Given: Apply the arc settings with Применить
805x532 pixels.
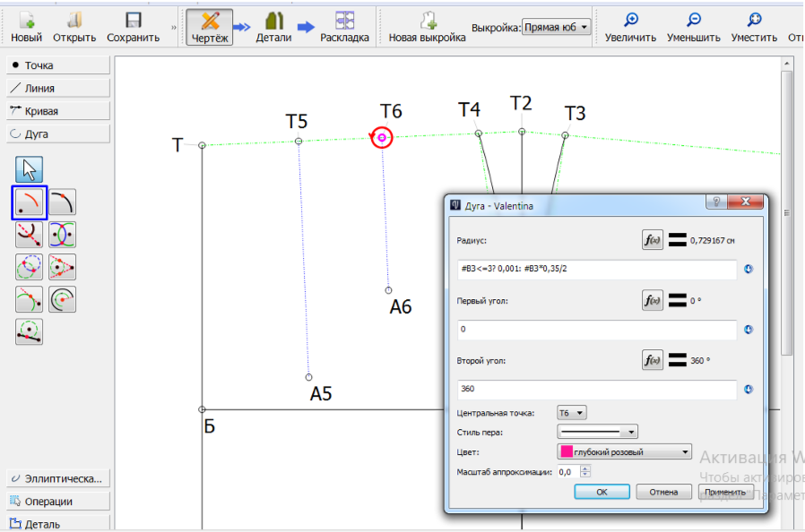Looking at the screenshot, I should tap(725, 492).
